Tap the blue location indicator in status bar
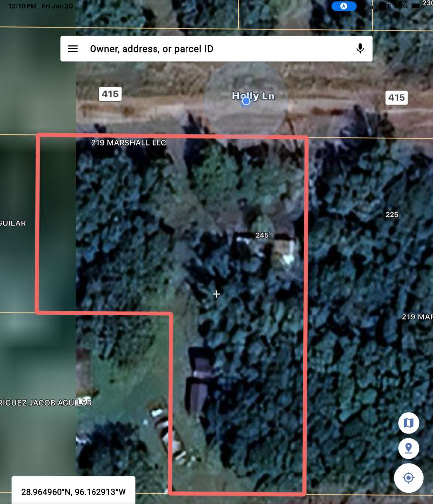 click(x=343, y=6)
